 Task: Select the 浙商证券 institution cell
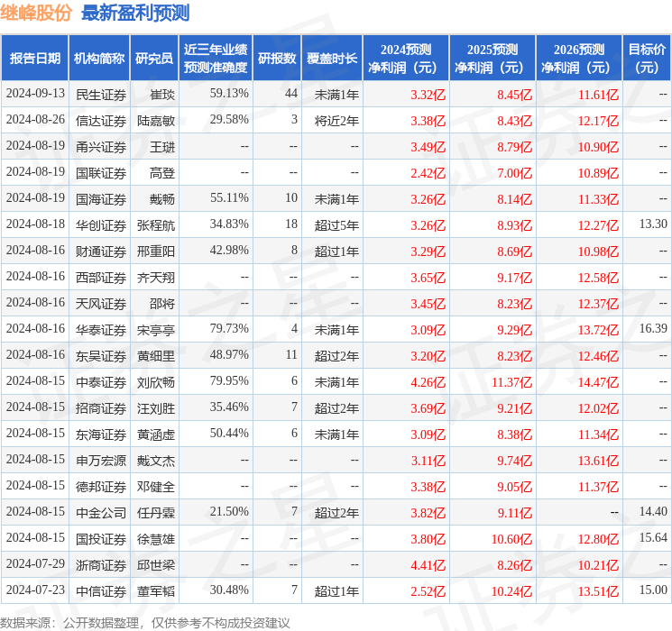click(101, 565)
